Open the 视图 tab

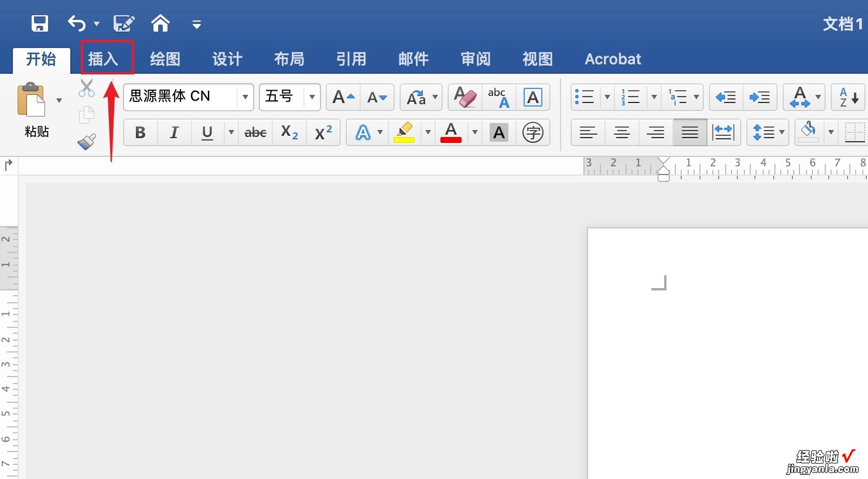pyautogui.click(x=538, y=59)
